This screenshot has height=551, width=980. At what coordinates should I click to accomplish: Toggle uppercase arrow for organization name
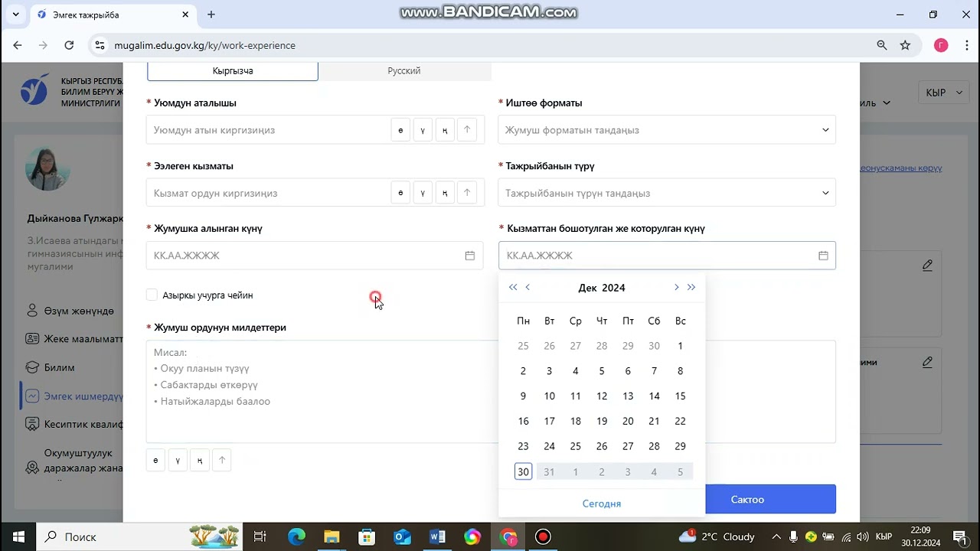click(467, 130)
